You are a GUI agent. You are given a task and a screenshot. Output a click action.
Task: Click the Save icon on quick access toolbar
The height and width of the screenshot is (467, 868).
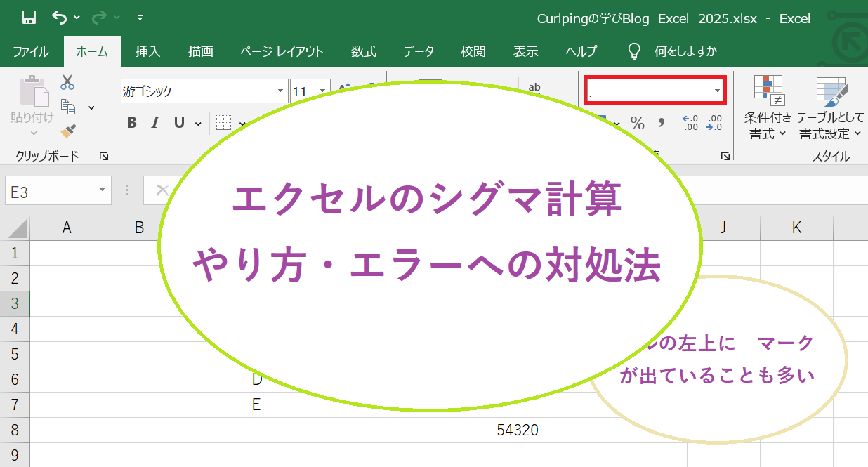pyautogui.click(x=29, y=18)
